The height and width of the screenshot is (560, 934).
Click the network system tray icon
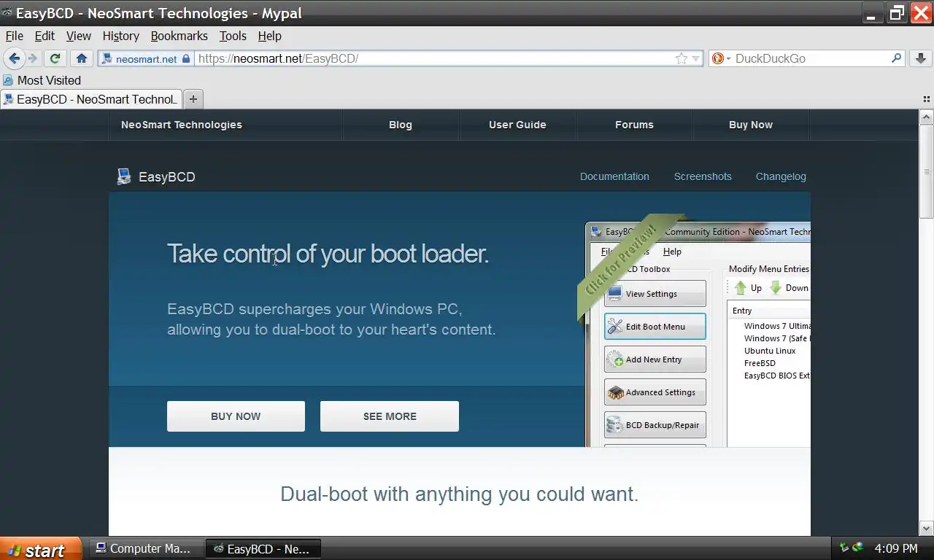[x=845, y=548]
